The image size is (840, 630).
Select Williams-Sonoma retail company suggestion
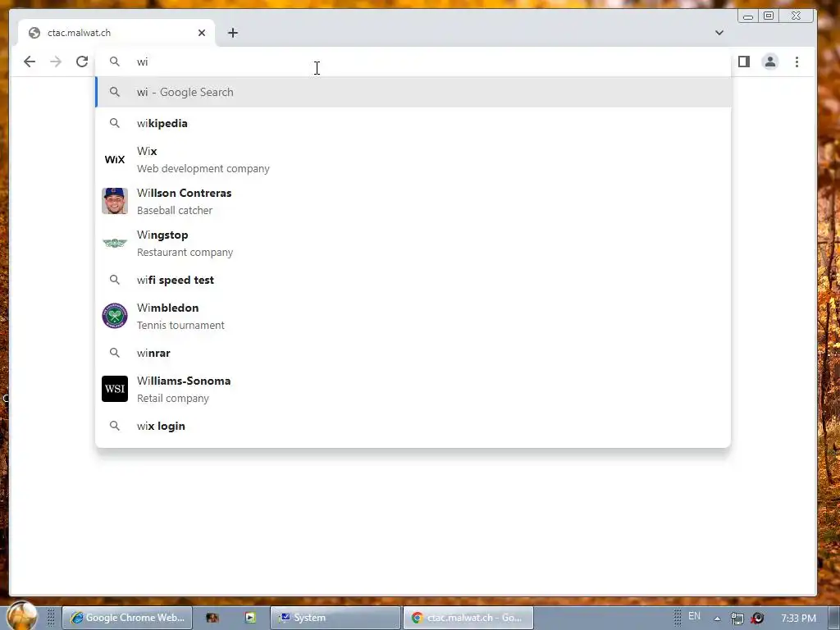tap(413, 389)
